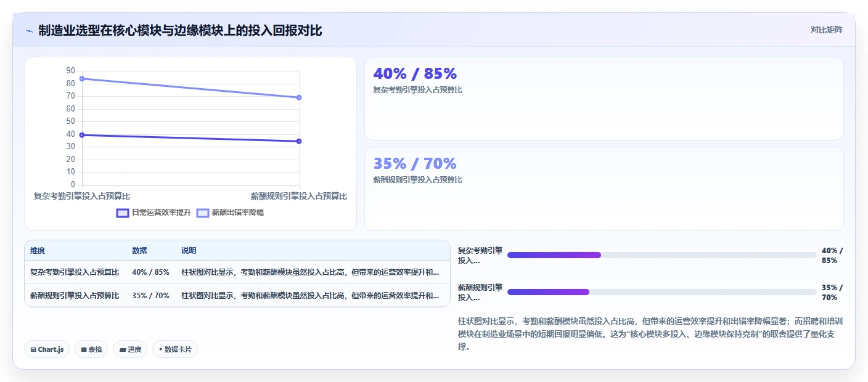Screen dimensions: 868x382
Task: Click the 维度 column header
Action: [38, 251]
